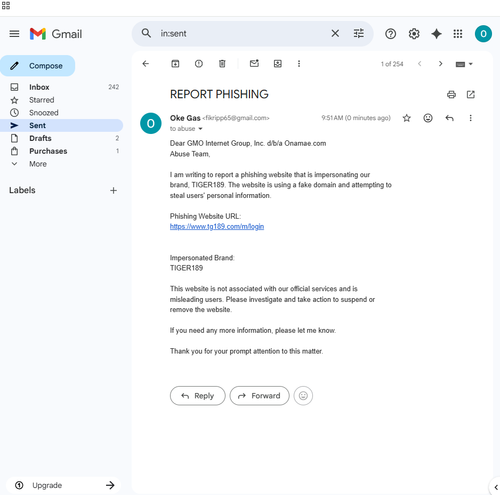Expand the 'to abuse' recipient details
Image resolution: width=500 pixels, height=495 pixels.
pyautogui.click(x=200, y=129)
